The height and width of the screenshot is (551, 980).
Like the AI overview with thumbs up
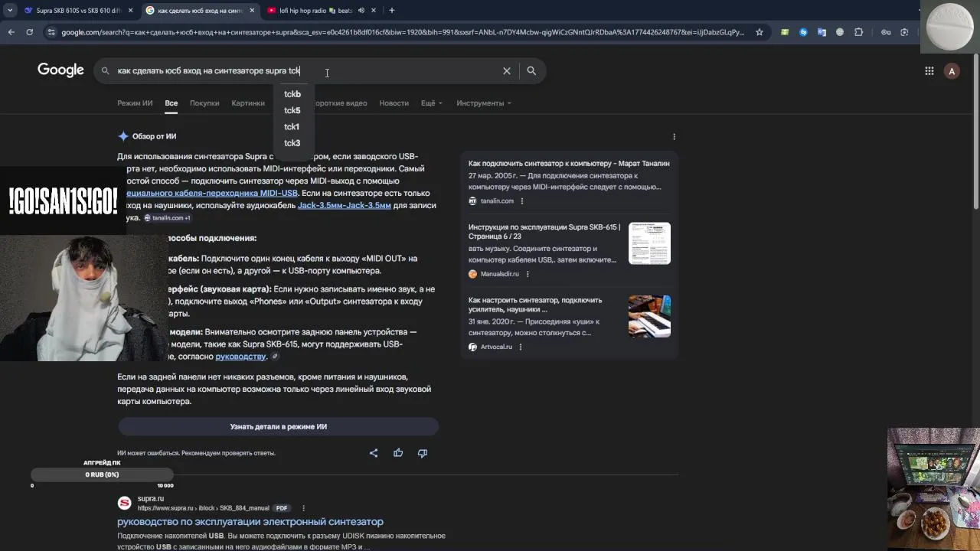pos(398,453)
